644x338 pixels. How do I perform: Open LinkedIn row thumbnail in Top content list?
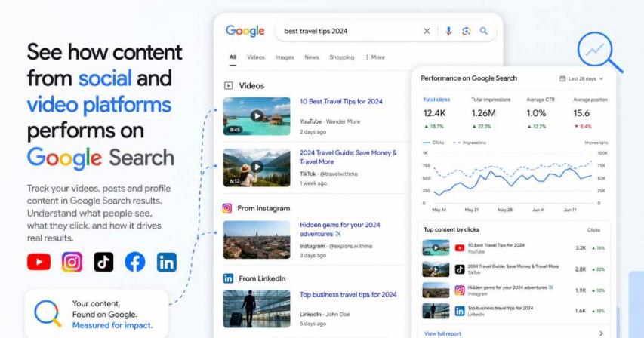coord(436,311)
